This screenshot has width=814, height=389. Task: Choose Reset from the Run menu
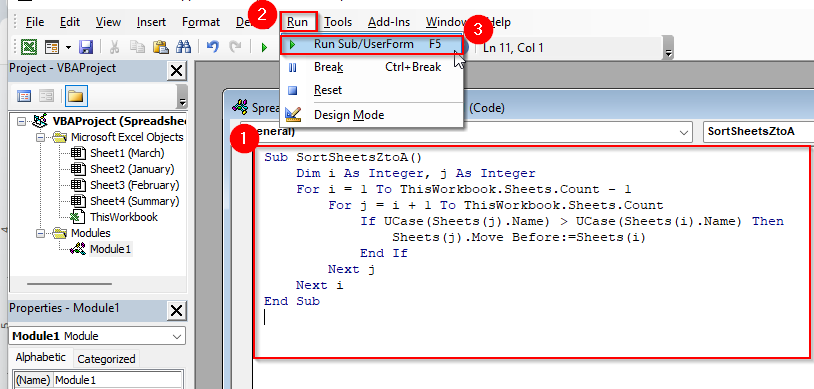tap(371, 90)
